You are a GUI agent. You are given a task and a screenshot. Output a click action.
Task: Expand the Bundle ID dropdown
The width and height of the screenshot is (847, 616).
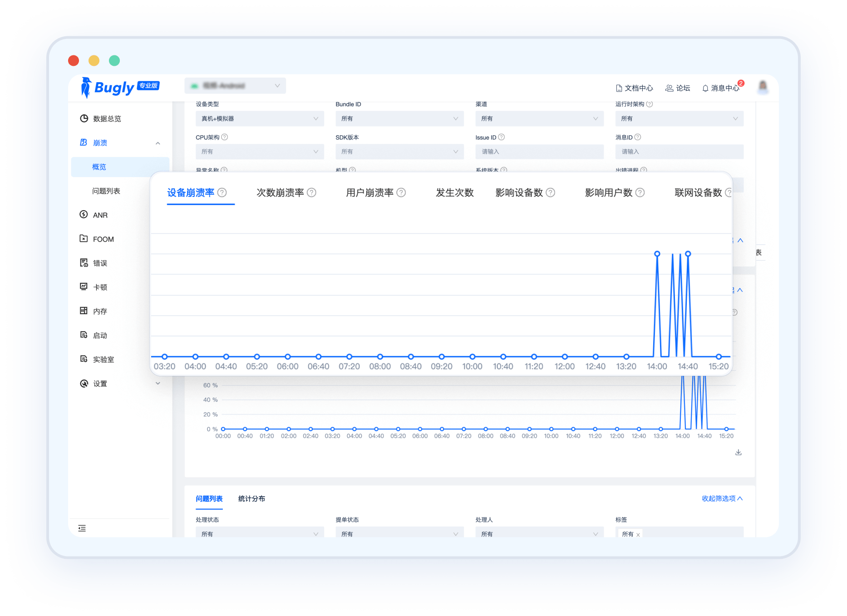[x=399, y=118]
